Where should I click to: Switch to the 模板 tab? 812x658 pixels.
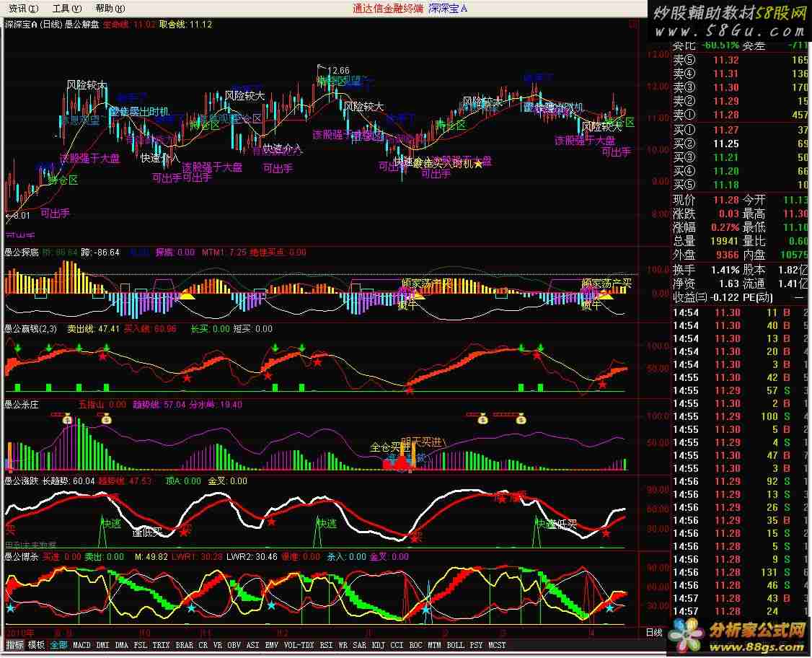click(x=36, y=645)
